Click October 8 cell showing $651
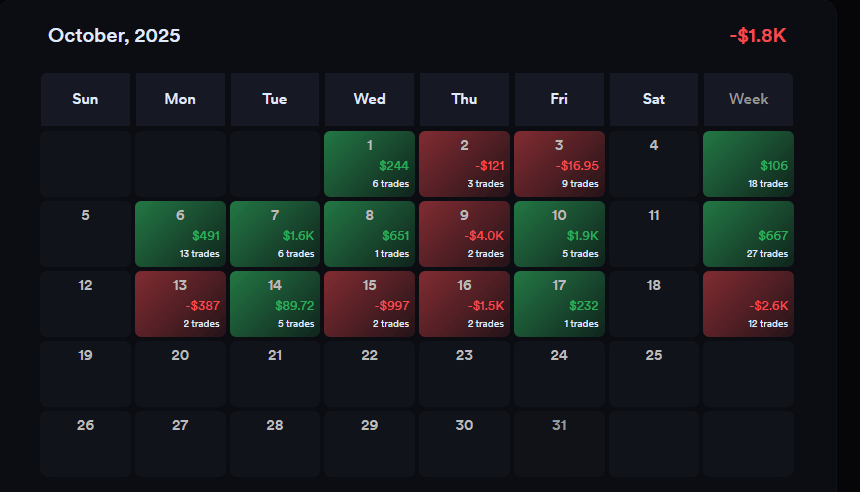The width and height of the screenshot is (860, 492). (369, 234)
